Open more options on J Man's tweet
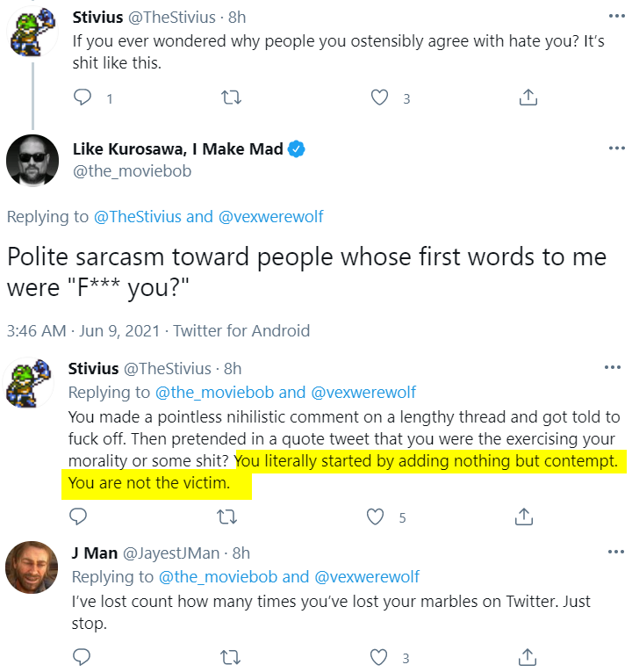 [615, 552]
